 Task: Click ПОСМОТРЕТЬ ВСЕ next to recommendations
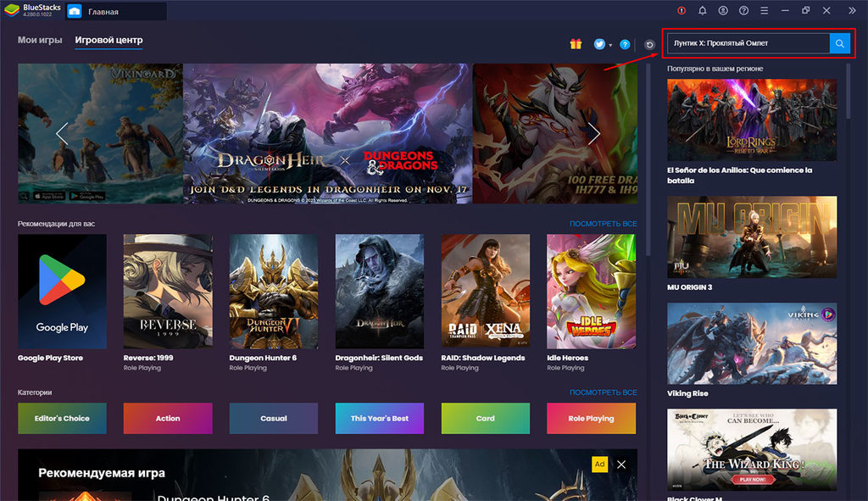604,224
